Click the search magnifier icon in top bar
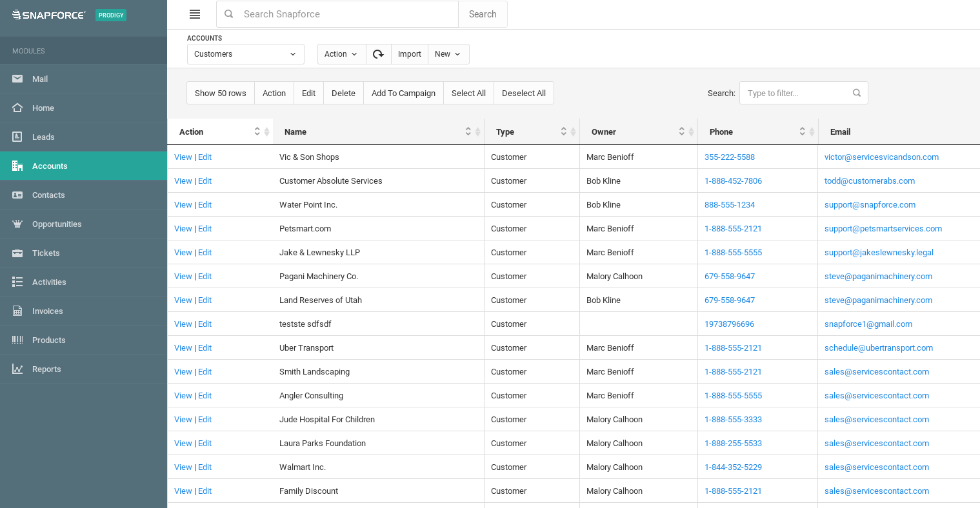The image size is (980, 508). [228, 14]
